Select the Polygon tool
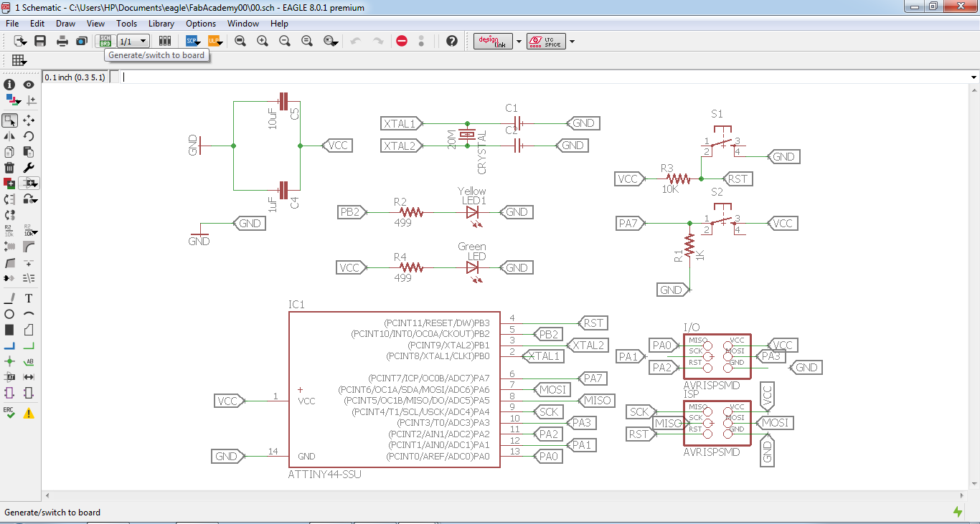 coord(29,330)
